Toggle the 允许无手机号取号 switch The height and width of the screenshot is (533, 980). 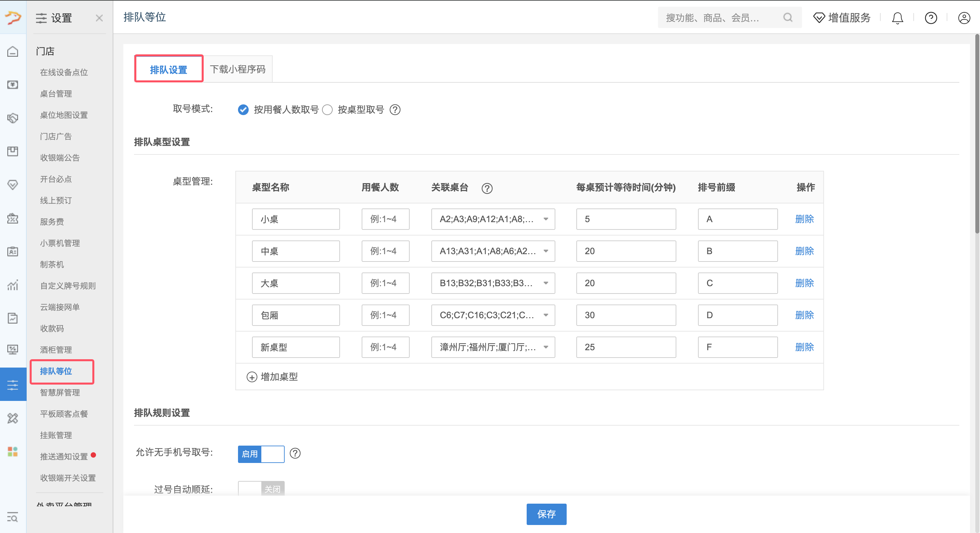pos(261,454)
